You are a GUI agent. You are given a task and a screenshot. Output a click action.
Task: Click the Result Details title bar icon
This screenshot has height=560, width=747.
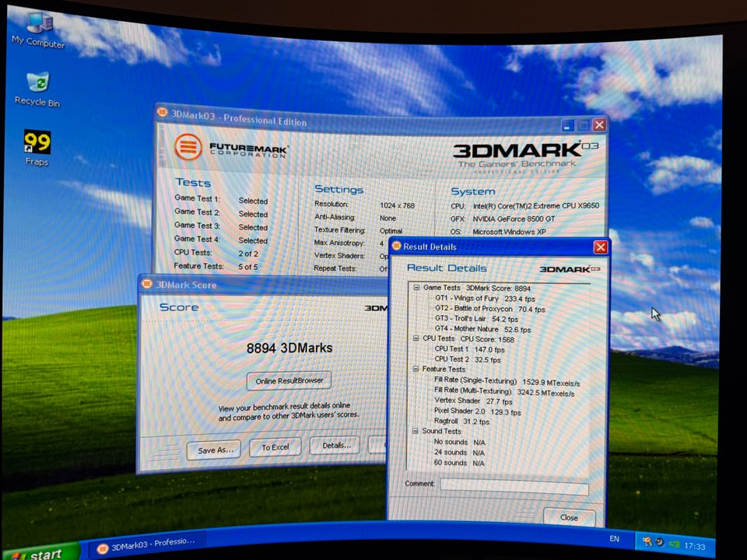coord(396,246)
